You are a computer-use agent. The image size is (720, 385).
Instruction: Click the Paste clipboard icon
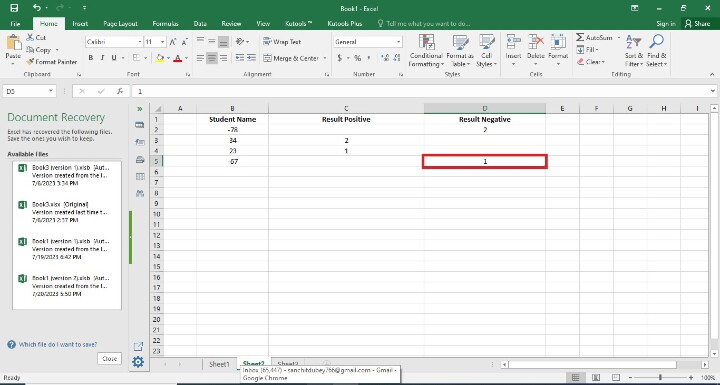click(x=13, y=42)
